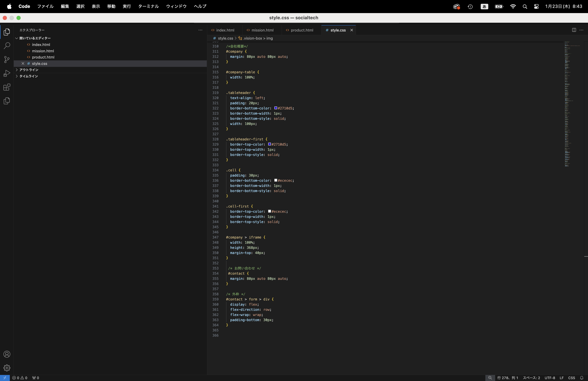Open the Extensions view
Viewport: 588px width, 381px height.
[x=7, y=87]
